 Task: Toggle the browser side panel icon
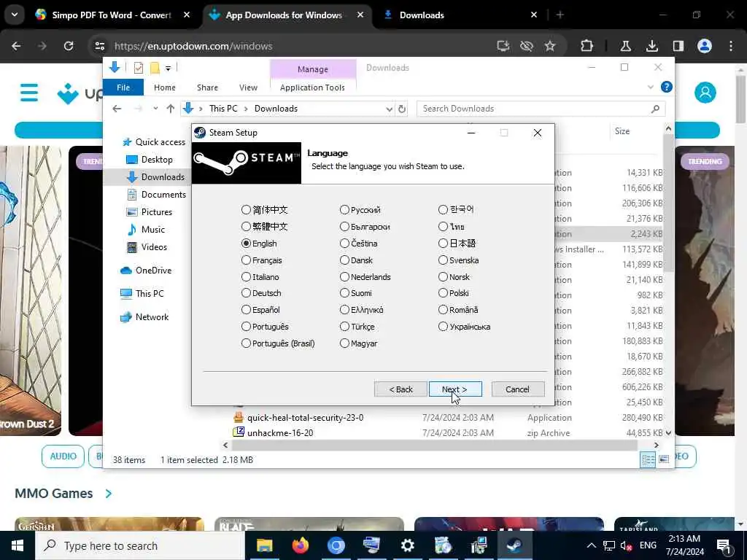[678, 46]
